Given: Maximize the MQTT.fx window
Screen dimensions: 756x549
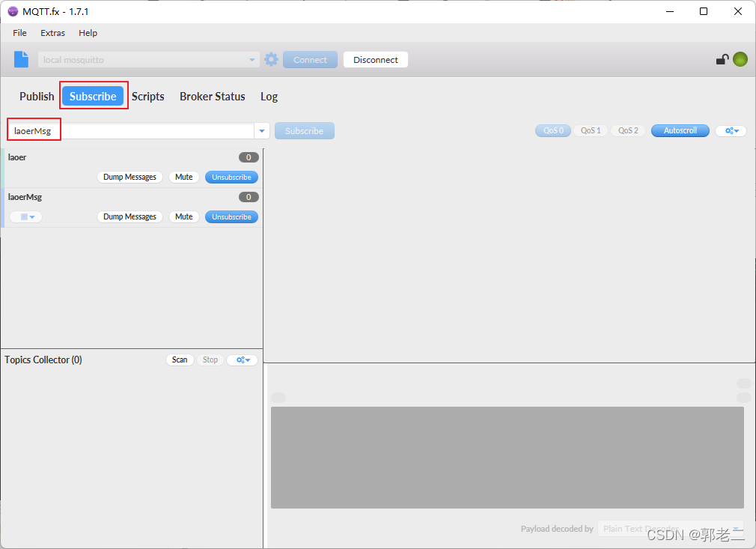Looking at the screenshot, I should pos(704,11).
